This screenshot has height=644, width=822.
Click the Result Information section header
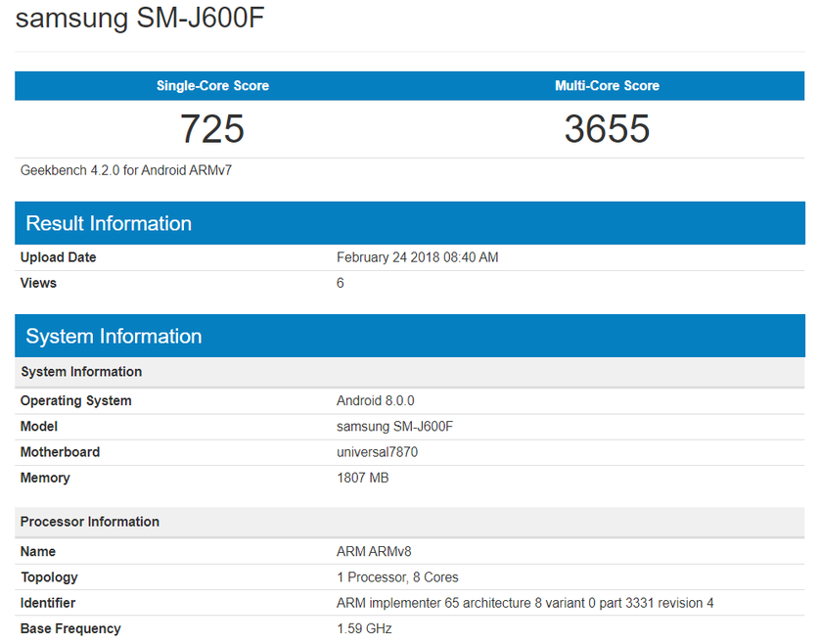(109, 223)
